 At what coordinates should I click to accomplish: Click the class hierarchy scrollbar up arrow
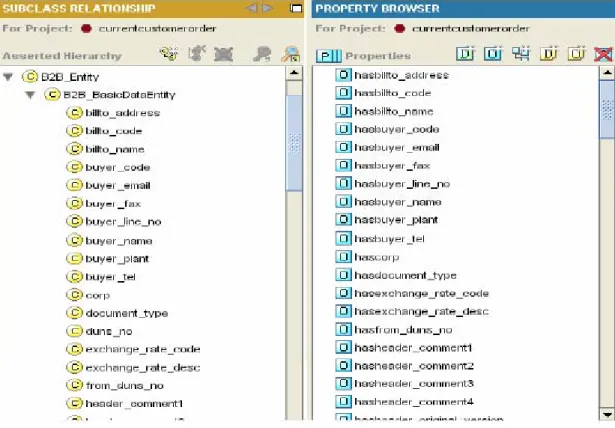[294, 73]
